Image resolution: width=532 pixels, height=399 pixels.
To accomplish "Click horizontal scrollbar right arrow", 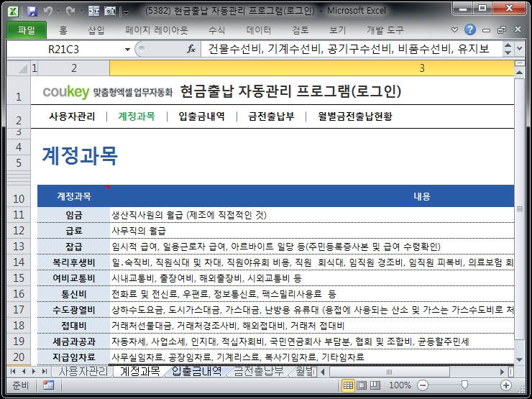I will (502, 372).
